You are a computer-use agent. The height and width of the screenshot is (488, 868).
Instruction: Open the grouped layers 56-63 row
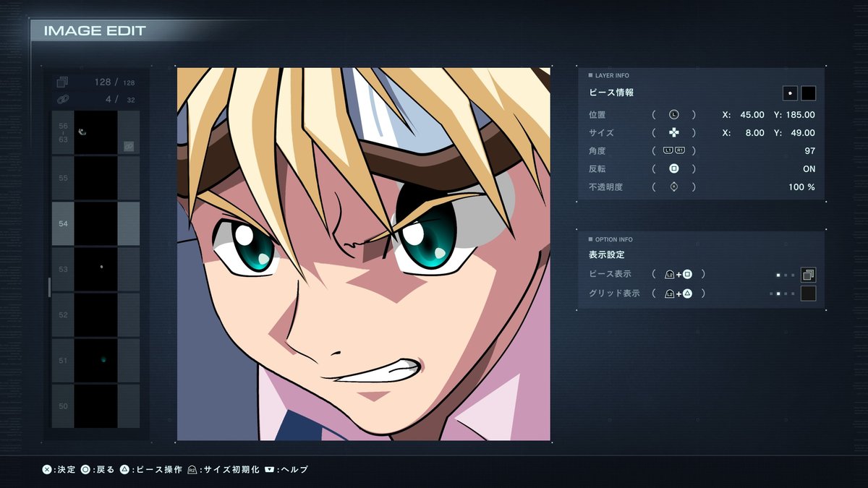click(x=95, y=132)
